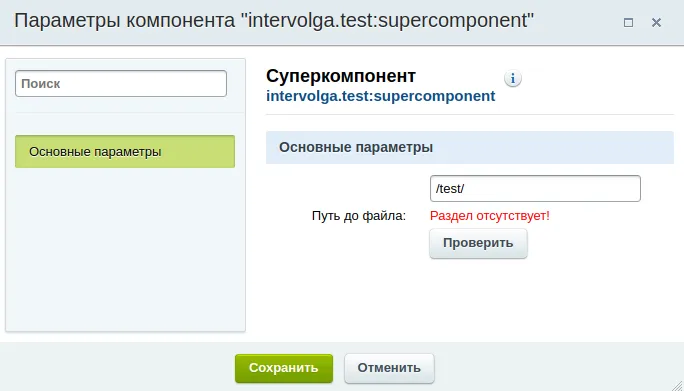The width and height of the screenshot is (684, 391).
Task: Click the Путь до файла label
Action: tap(359, 216)
